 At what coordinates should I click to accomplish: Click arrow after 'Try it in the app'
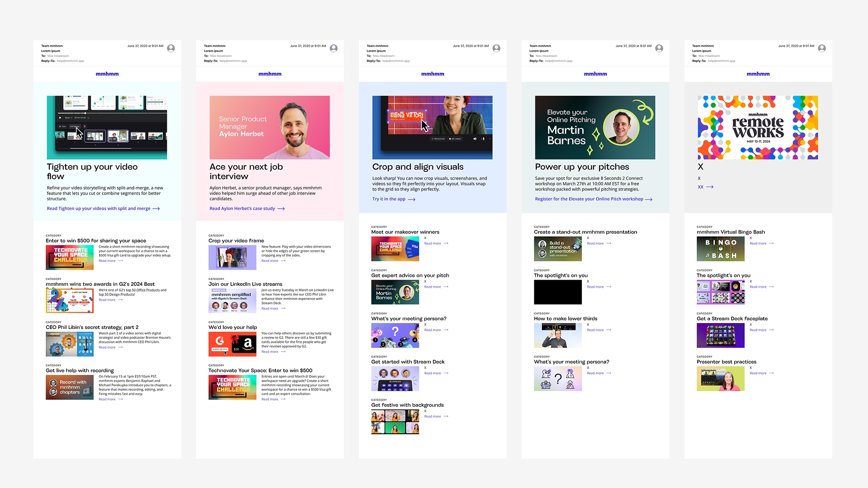(x=411, y=199)
